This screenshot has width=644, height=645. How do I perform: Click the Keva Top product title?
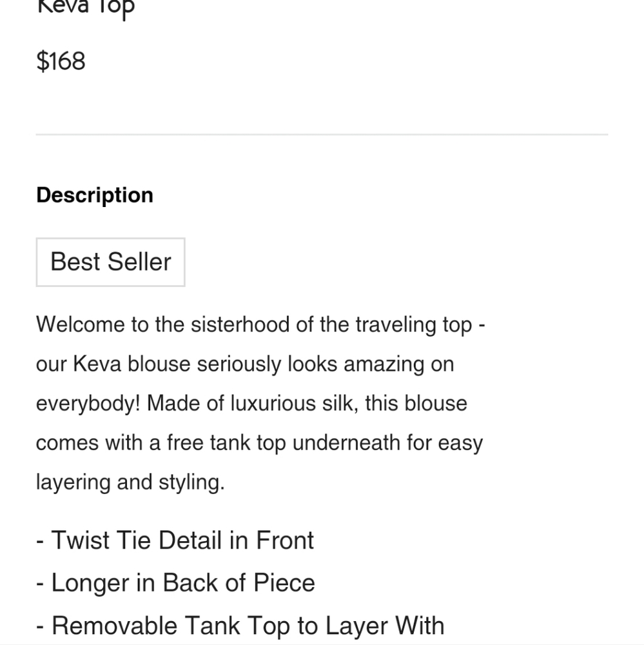[x=86, y=8]
